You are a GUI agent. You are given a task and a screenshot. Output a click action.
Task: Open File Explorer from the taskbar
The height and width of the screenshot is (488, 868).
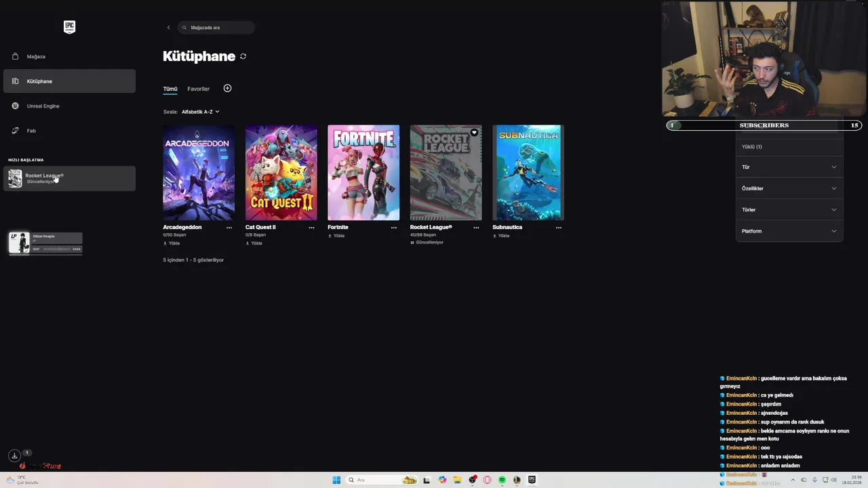pos(457,480)
